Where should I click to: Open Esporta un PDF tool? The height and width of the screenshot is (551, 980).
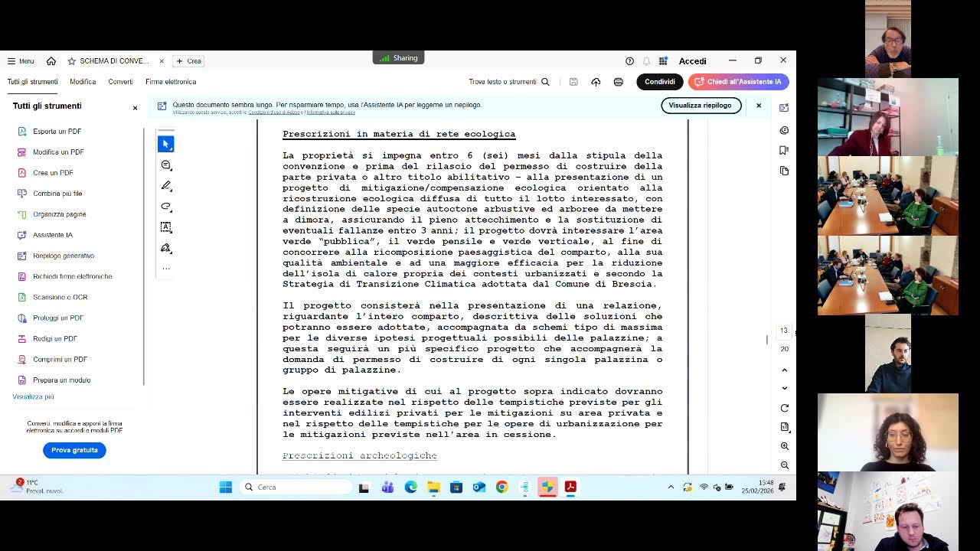(x=57, y=132)
